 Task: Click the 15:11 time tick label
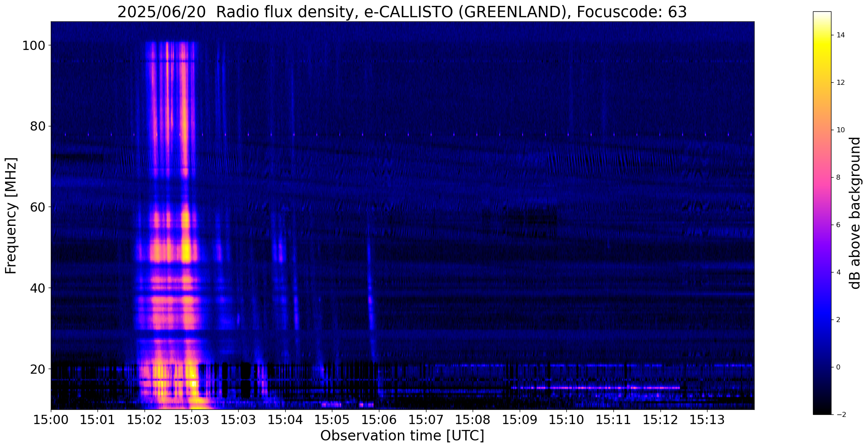pos(613,419)
